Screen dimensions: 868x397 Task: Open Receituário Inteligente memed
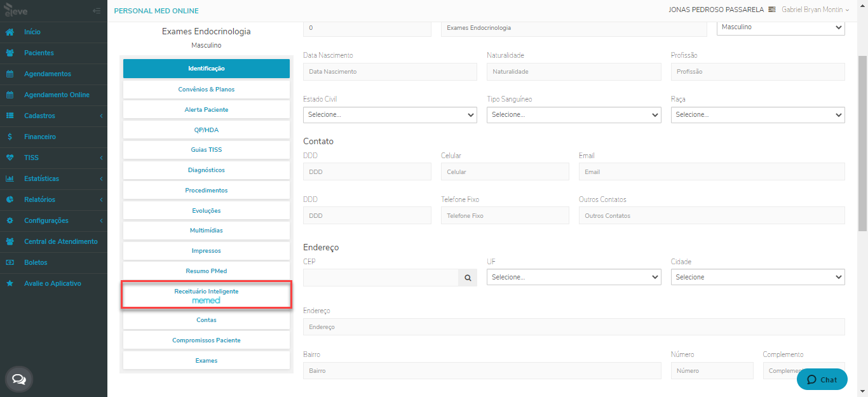207,295
